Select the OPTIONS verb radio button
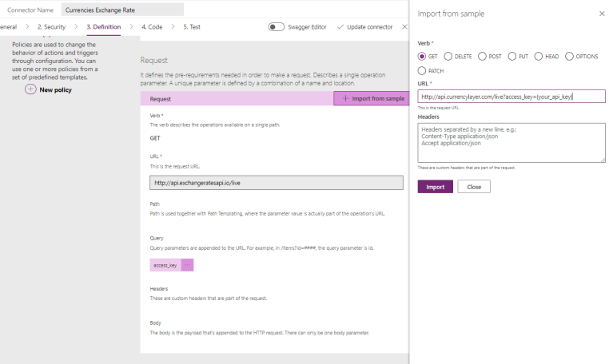Viewport: 613px width, 364px height. click(569, 56)
